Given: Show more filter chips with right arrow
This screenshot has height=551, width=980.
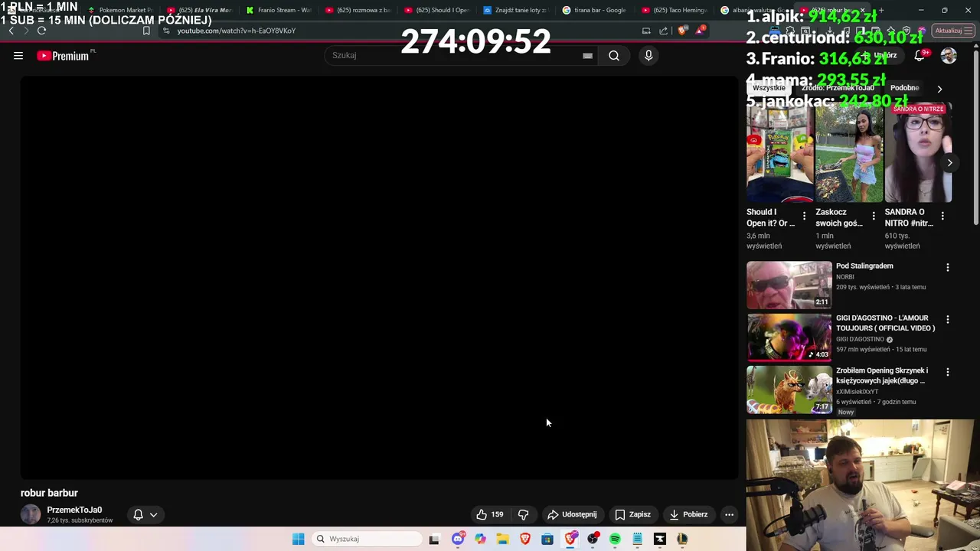Looking at the screenshot, I should [x=939, y=89].
